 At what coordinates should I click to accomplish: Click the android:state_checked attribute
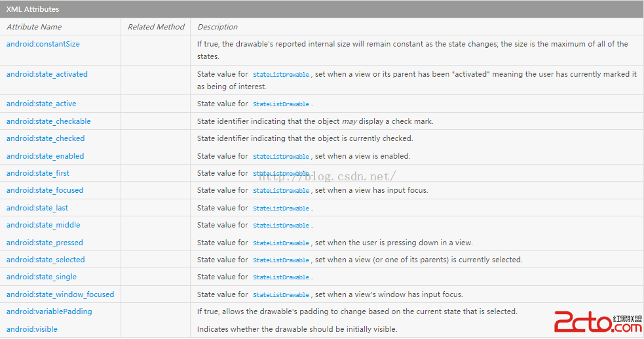click(x=46, y=138)
